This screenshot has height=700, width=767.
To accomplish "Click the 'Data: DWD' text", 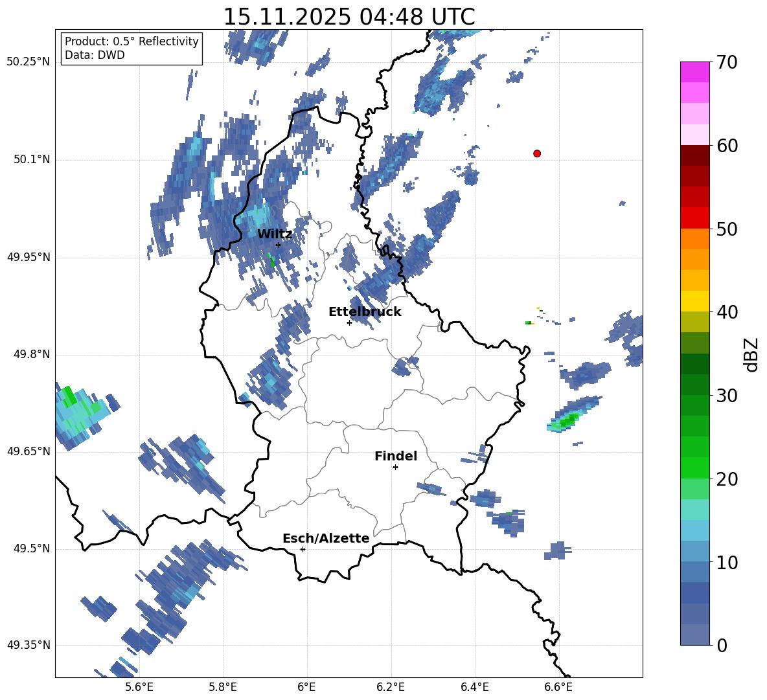I will point(95,55).
